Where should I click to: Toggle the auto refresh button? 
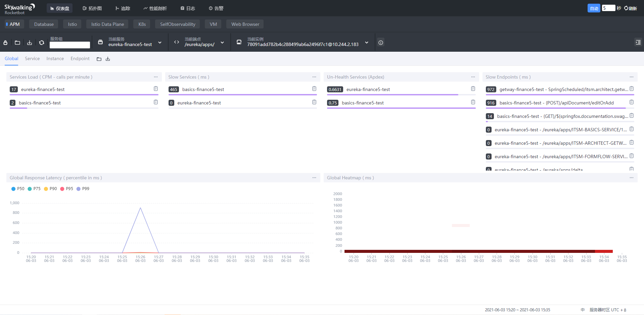point(594,8)
